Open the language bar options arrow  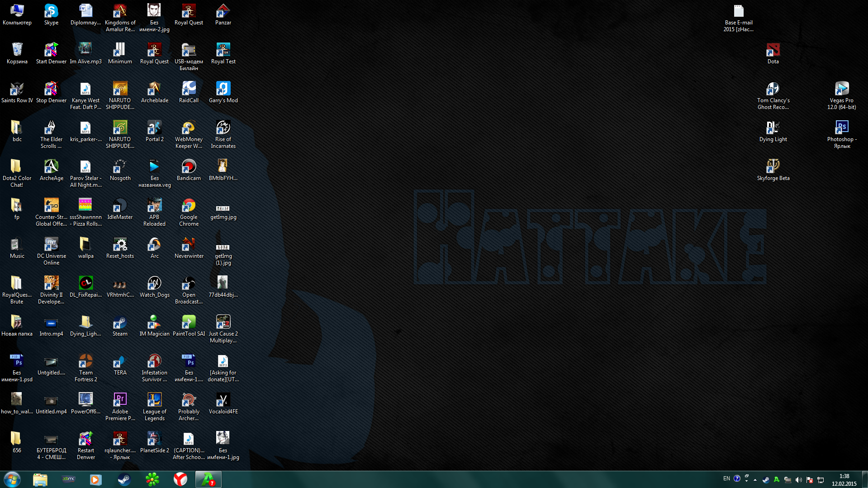pos(746,481)
